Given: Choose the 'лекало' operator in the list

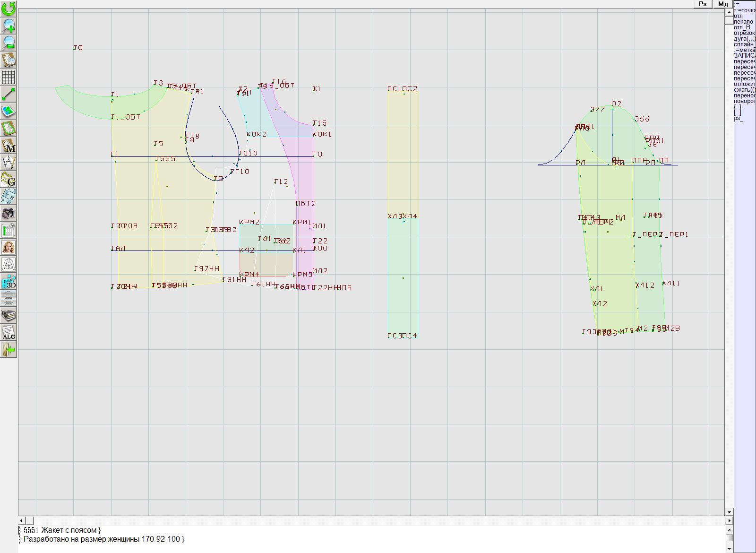Looking at the screenshot, I should (x=744, y=22).
